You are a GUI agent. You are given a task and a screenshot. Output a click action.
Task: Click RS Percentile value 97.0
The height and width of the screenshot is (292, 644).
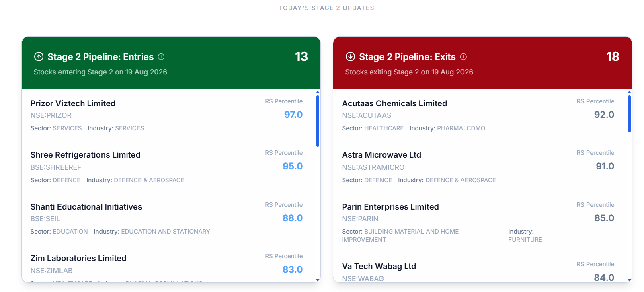point(293,115)
